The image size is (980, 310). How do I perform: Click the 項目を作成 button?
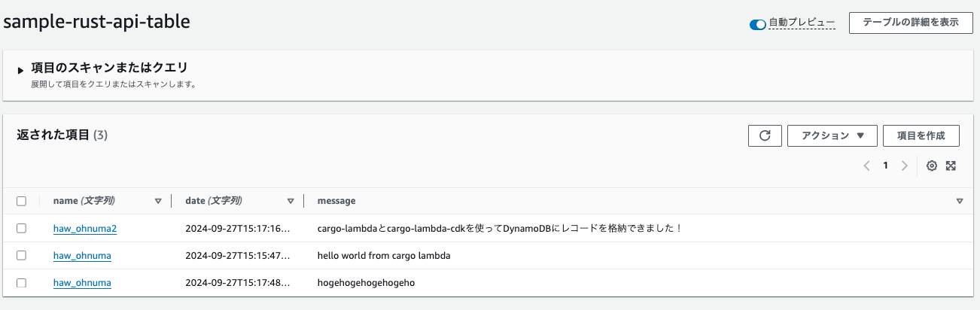[921, 135]
